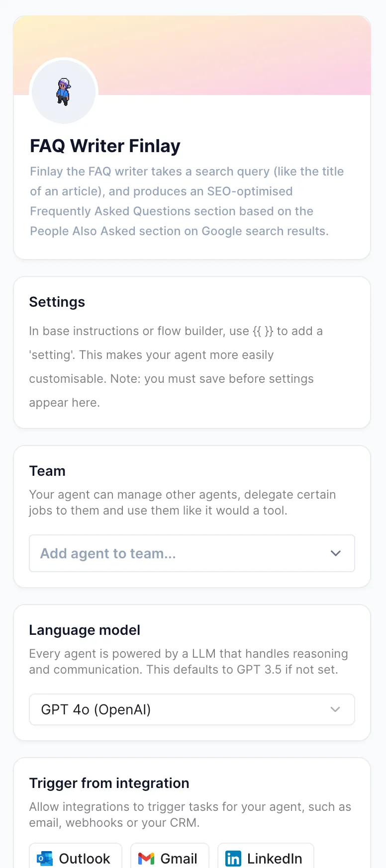The height and width of the screenshot is (868, 386).
Task: Expand the Add agent to team chevron
Action: (x=336, y=553)
